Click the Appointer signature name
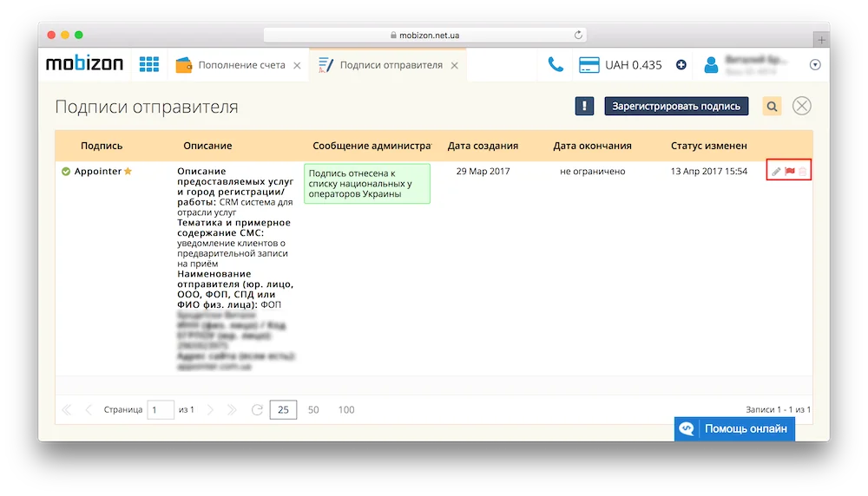 click(x=98, y=172)
